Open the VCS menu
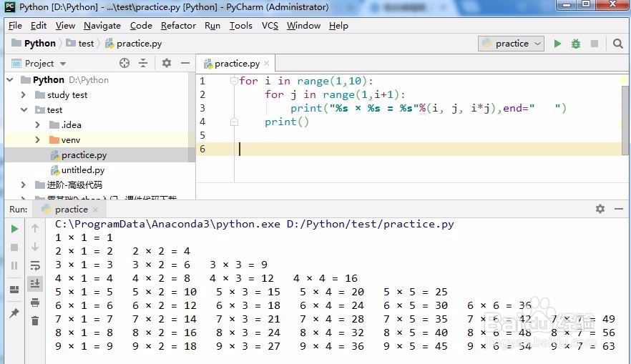Screen dimensions: 631x364 pos(270,26)
